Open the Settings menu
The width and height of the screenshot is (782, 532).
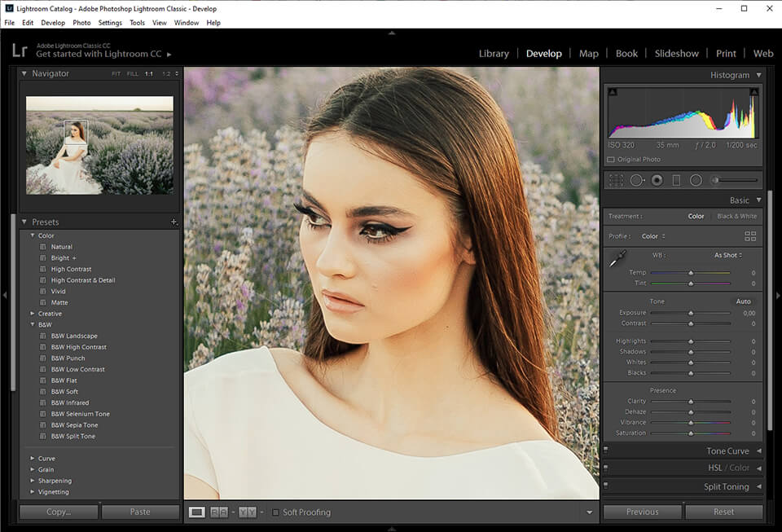(110, 23)
